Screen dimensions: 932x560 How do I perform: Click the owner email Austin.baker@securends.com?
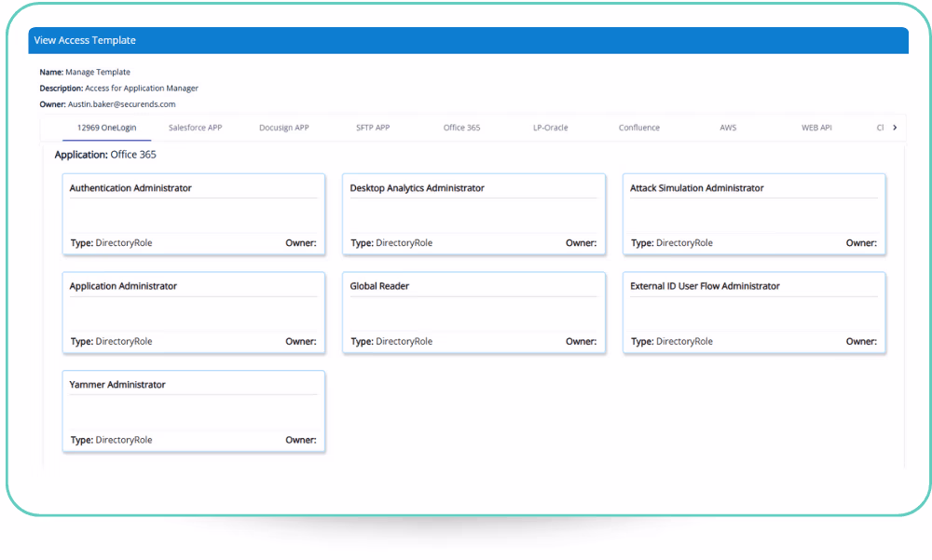(x=121, y=104)
